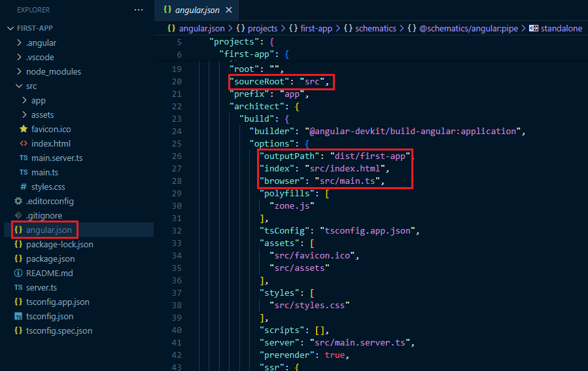The image size is (588, 371).
Task: Click line number 24 in the gutter
Action: 177,132
